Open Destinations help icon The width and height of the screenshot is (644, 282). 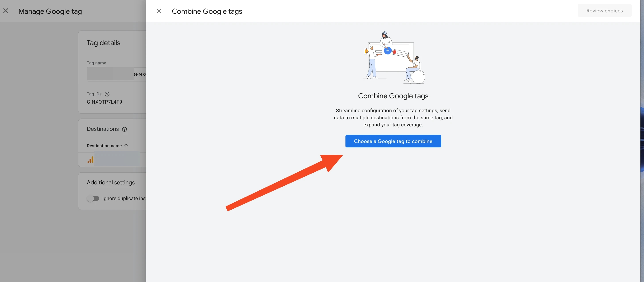click(124, 129)
